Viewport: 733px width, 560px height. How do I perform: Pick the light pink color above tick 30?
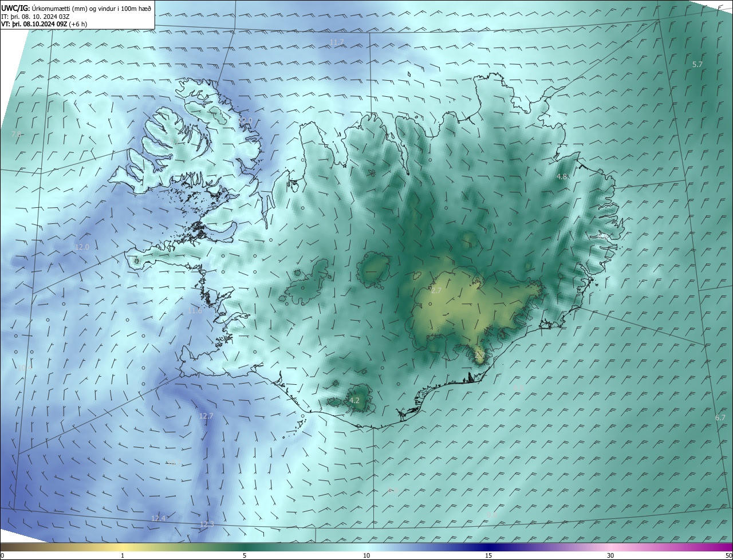click(610, 547)
